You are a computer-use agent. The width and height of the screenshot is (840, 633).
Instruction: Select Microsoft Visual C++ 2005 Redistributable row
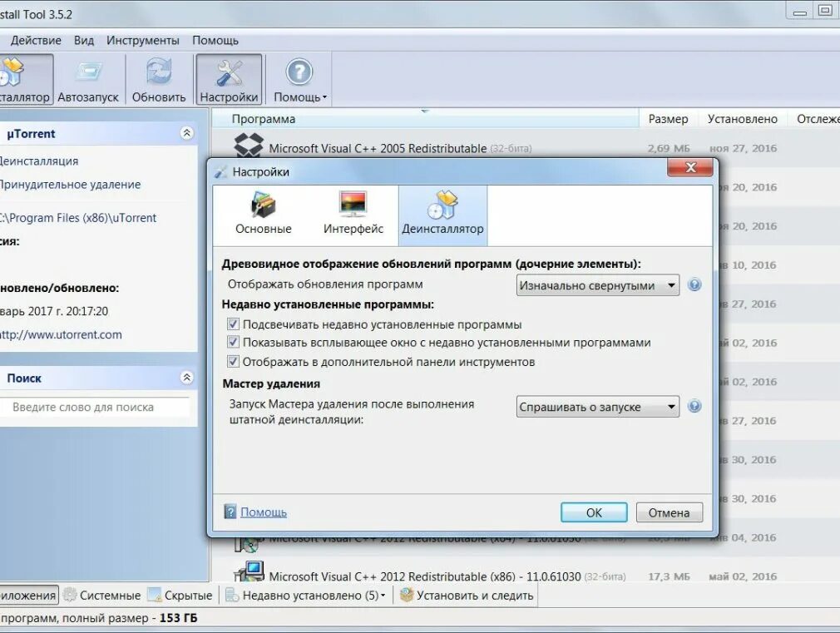(526, 148)
